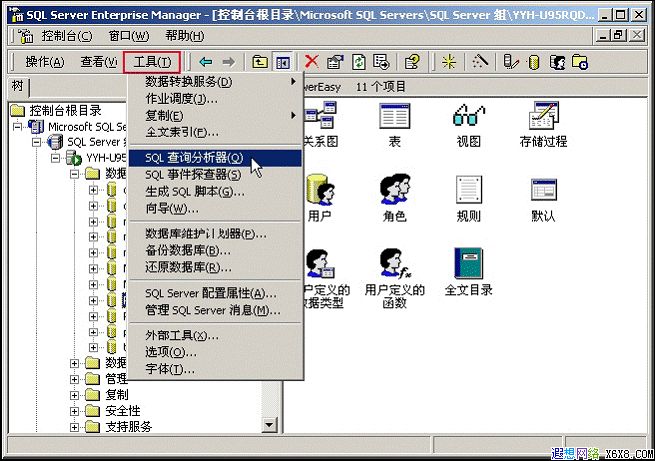Select 数据库维护计划器(P)... entry

point(215,234)
